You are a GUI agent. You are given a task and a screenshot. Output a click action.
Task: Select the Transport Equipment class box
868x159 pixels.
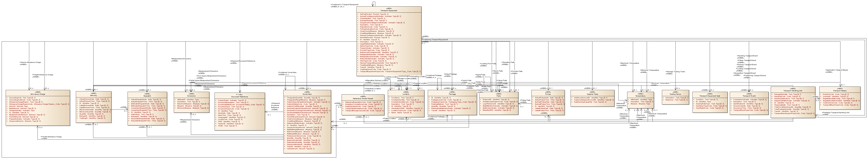tap(388, 40)
